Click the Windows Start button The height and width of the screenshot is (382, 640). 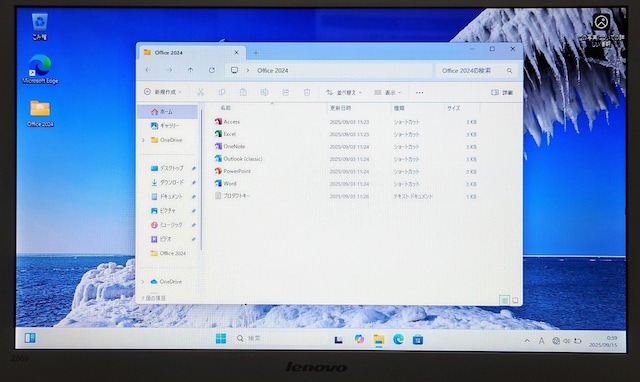[x=221, y=338]
